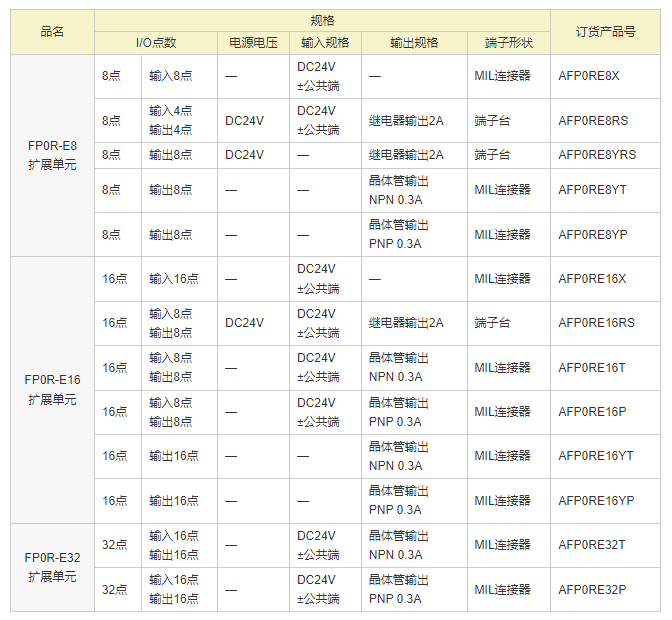
Task: Click DC24V ±公共端 in AFP0RE16X row
Action: click(x=318, y=279)
